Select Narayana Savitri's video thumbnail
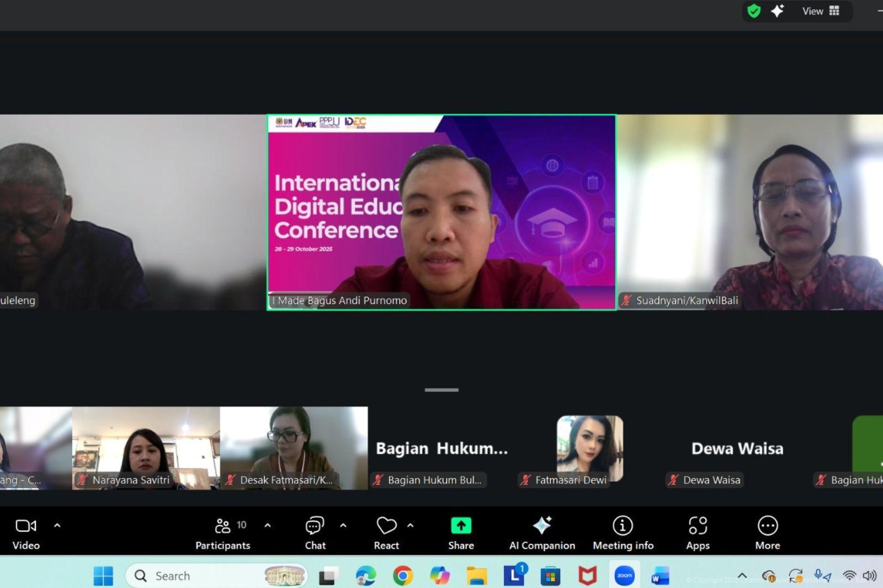883x588 pixels. tap(146, 448)
